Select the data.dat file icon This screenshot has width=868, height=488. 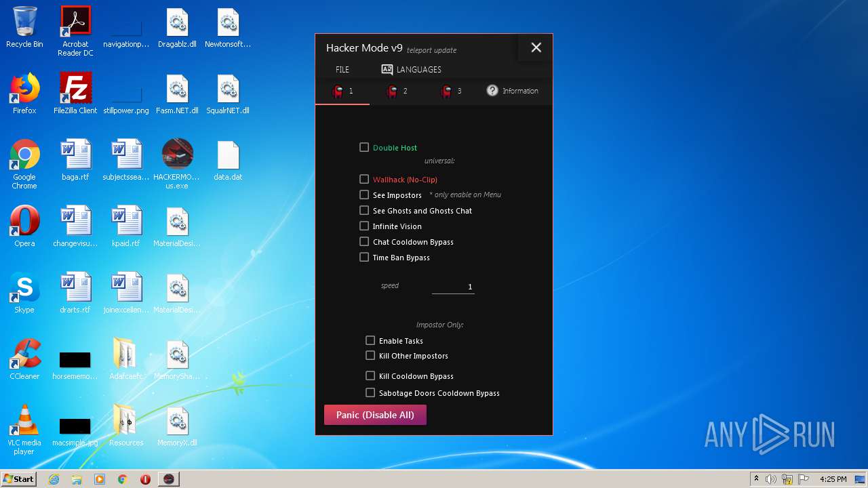[228, 160]
